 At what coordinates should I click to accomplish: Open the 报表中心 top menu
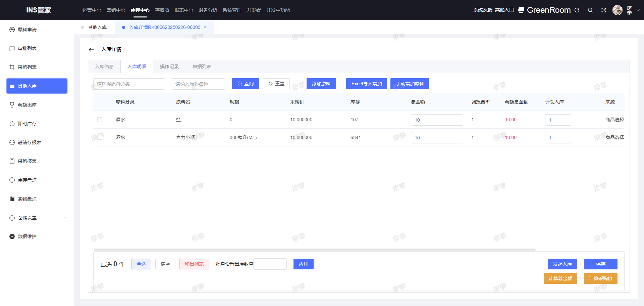[184, 10]
